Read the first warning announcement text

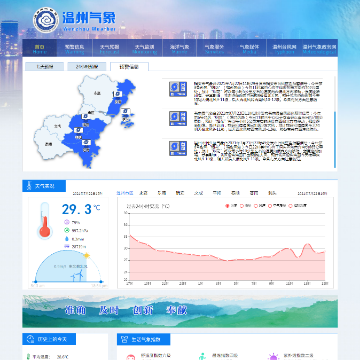258,93
